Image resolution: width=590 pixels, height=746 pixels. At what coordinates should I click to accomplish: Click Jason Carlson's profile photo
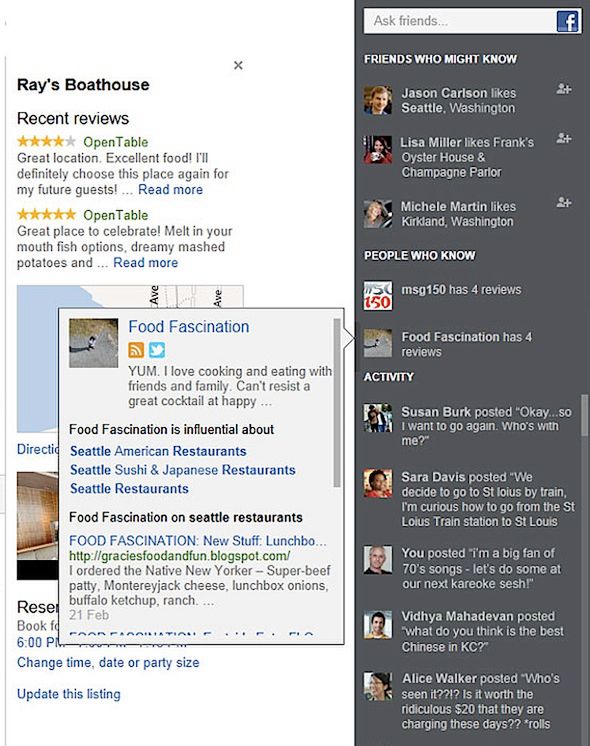[378, 100]
